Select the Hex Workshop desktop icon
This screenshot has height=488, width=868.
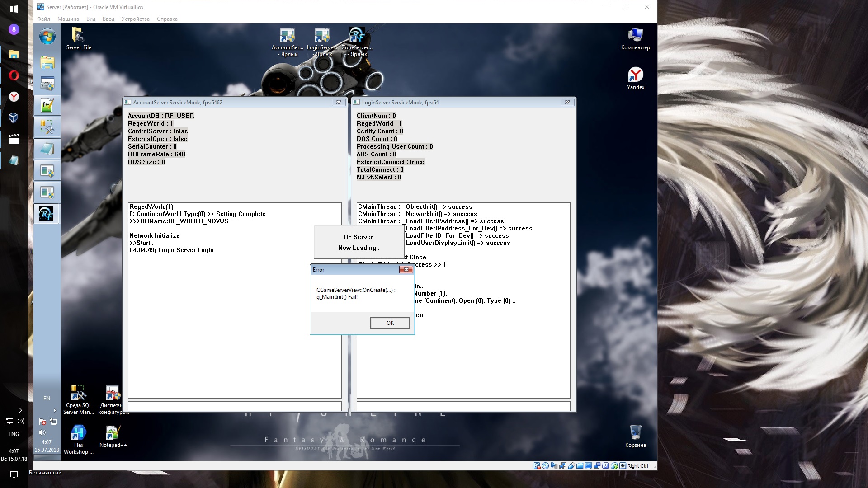(79, 440)
